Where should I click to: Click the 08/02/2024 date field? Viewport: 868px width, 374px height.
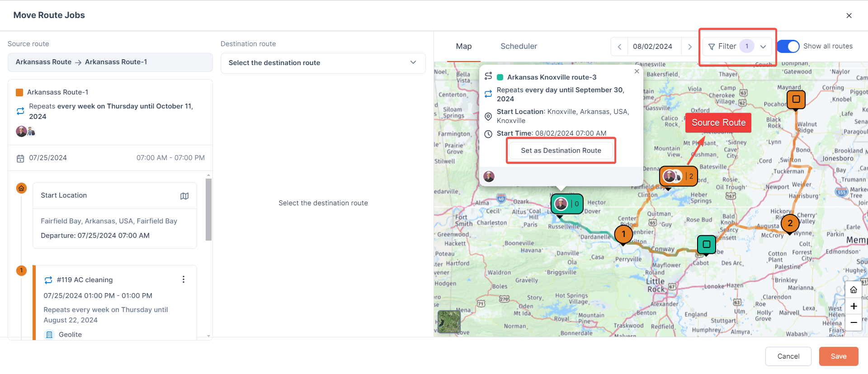pyautogui.click(x=652, y=47)
